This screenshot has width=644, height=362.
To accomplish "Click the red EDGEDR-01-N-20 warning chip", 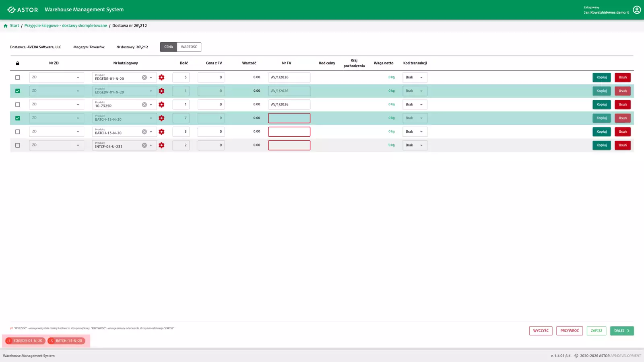I will pyautogui.click(x=25, y=341).
